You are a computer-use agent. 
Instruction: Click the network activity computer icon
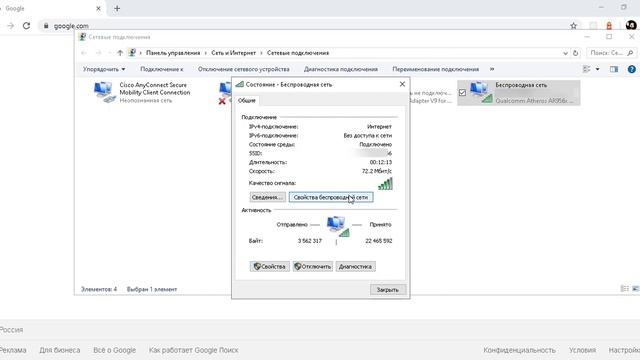pyautogui.click(x=338, y=227)
